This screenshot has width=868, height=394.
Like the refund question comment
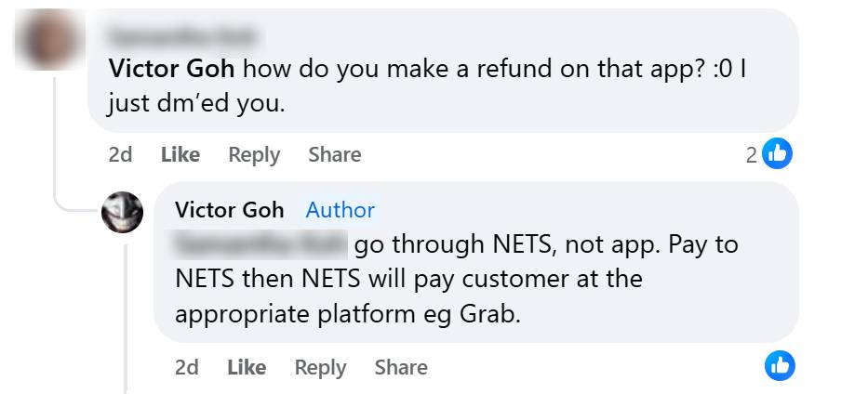180,155
